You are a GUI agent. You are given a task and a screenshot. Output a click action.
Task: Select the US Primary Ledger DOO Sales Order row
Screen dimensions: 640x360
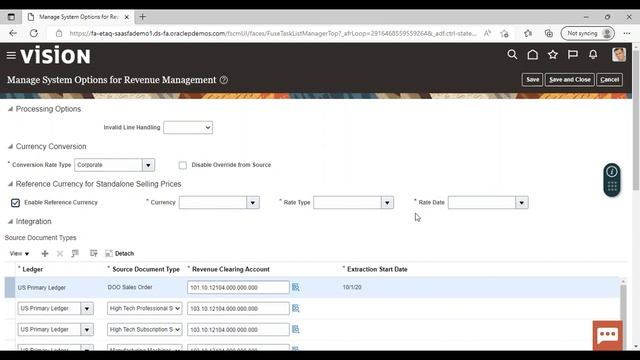pyautogui.click(x=312, y=287)
